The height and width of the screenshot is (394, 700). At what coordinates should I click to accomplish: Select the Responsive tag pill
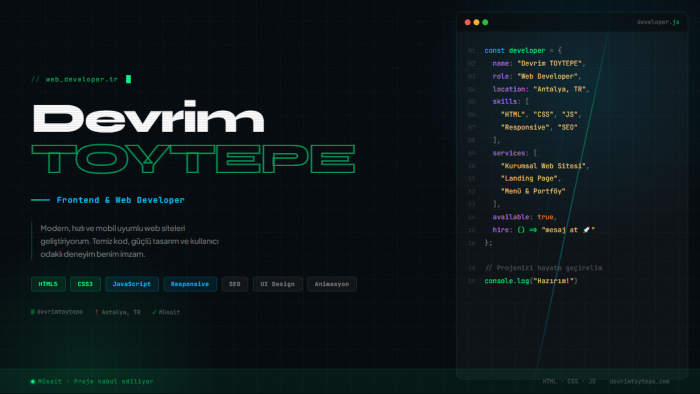point(190,284)
